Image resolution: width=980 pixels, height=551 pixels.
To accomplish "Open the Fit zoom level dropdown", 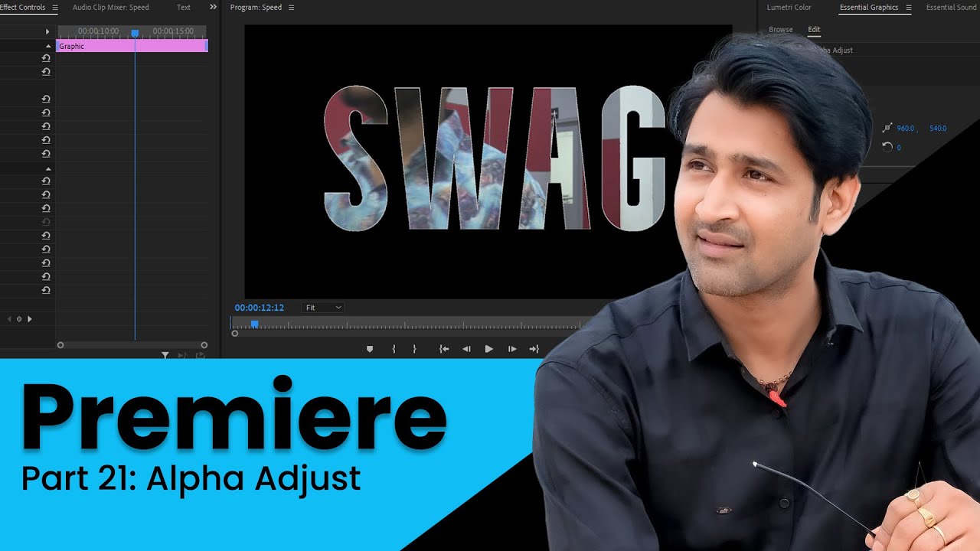I will point(323,308).
